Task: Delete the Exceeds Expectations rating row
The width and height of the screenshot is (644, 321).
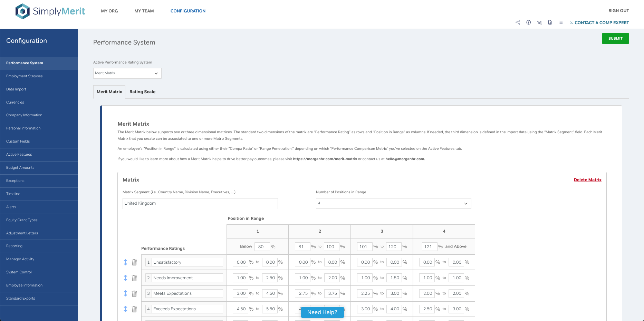Action: 134,309
